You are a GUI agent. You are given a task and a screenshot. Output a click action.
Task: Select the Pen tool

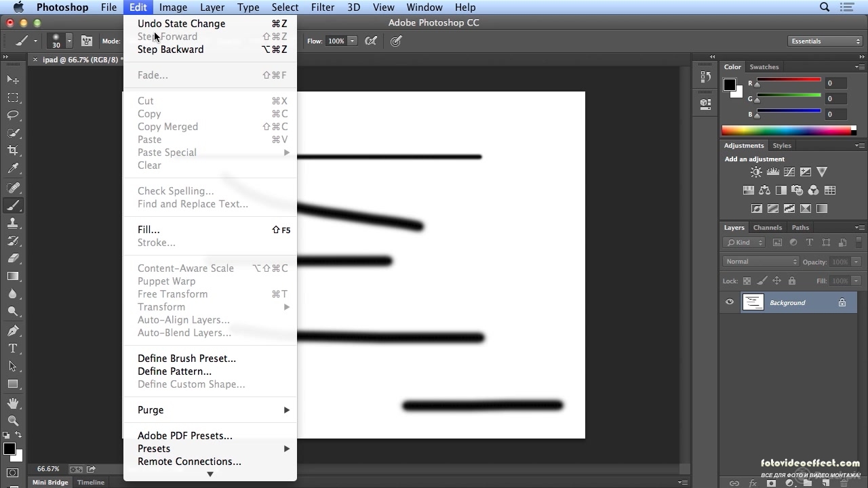tap(13, 331)
